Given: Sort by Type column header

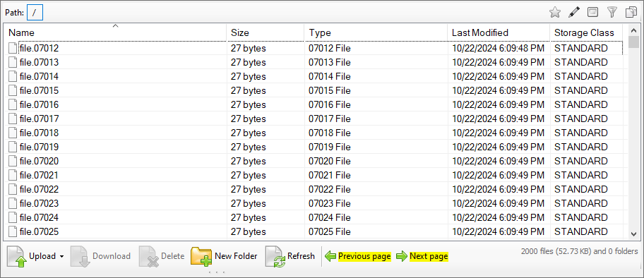Looking at the screenshot, I should pyautogui.click(x=376, y=32).
